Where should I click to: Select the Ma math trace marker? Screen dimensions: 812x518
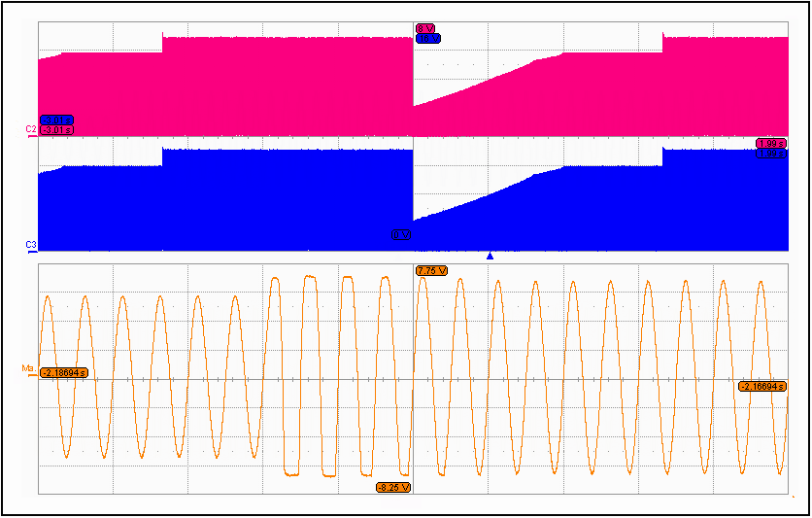tap(29, 368)
